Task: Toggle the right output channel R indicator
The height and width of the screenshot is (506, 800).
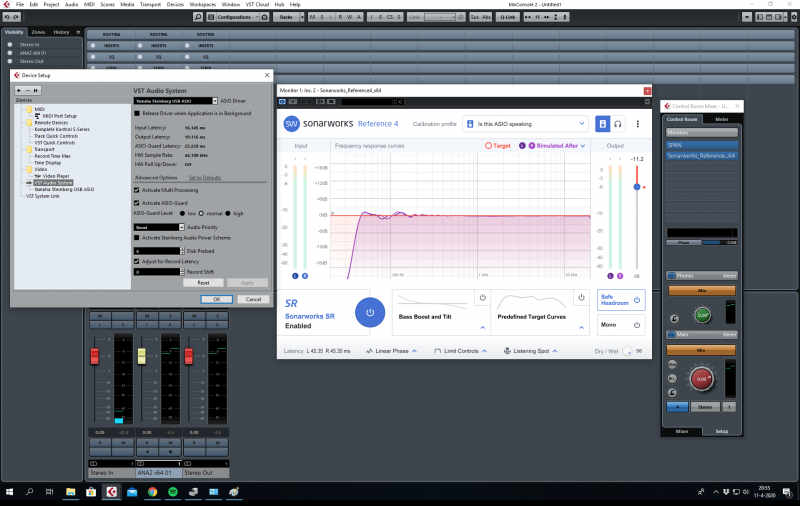Action: click(x=620, y=276)
